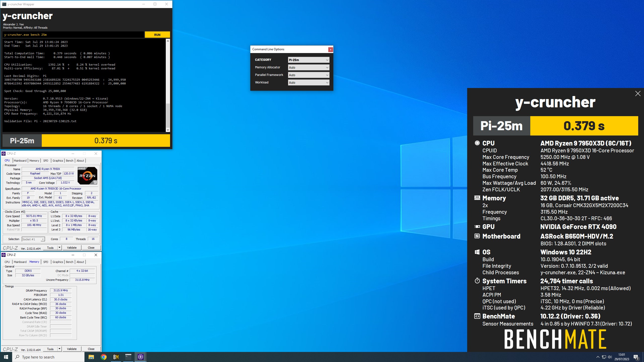This screenshot has width=644, height=362.
Task: Click the Memory section icon in BenchMate panel
Action: (477, 198)
